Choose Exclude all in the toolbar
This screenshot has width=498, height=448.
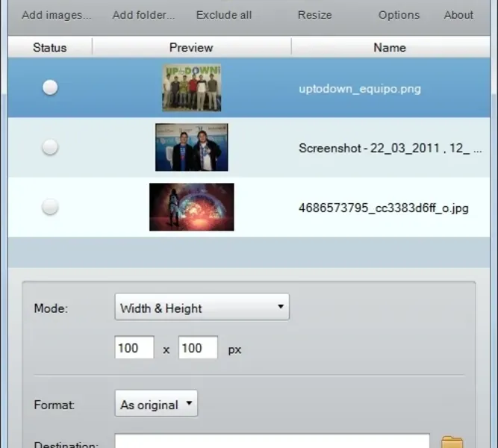tap(224, 15)
